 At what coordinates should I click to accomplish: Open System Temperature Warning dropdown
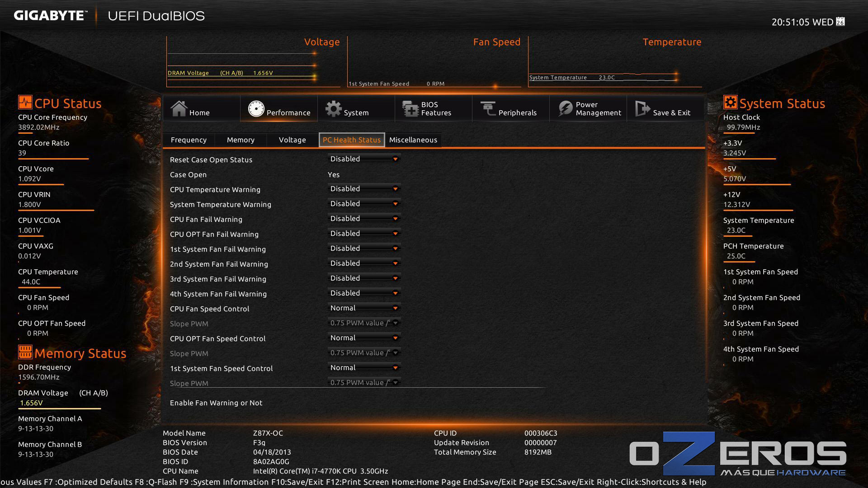[x=364, y=204]
